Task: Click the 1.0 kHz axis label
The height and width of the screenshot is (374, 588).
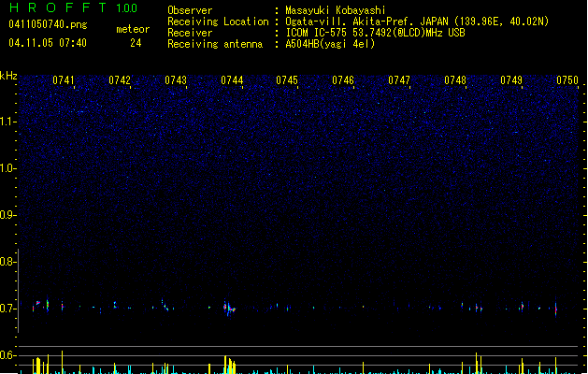Action: [x=7, y=168]
